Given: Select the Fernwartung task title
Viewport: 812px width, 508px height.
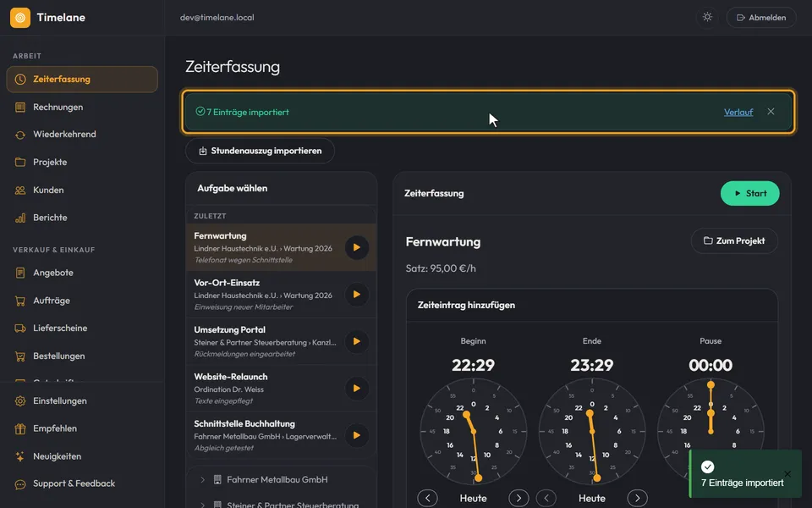Looking at the screenshot, I should click(220, 236).
